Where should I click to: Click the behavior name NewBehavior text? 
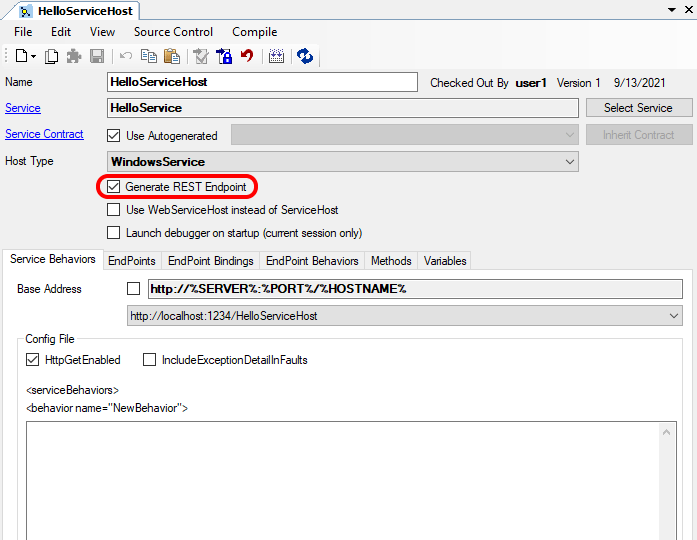[x=107, y=408]
